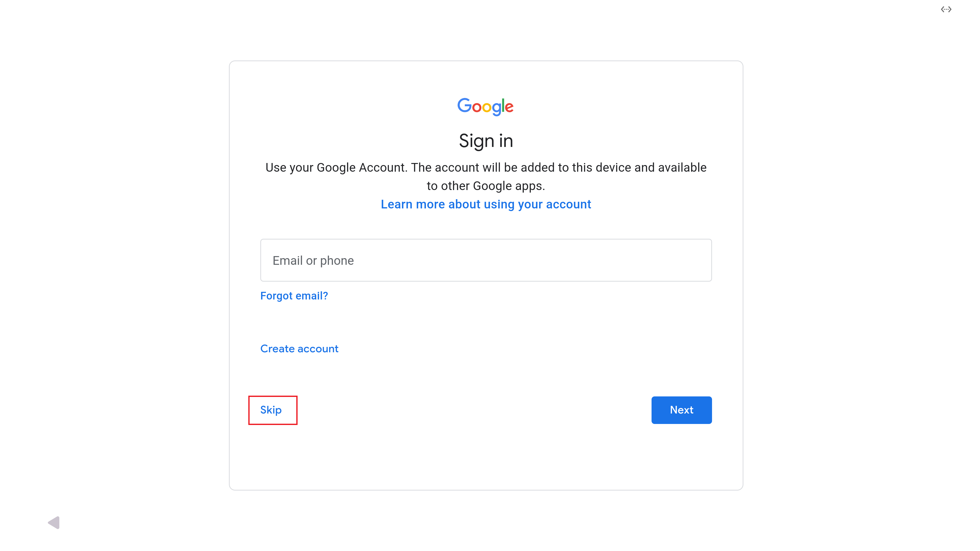
Task: Click the blue capital G in Google logo
Action: pos(464,105)
